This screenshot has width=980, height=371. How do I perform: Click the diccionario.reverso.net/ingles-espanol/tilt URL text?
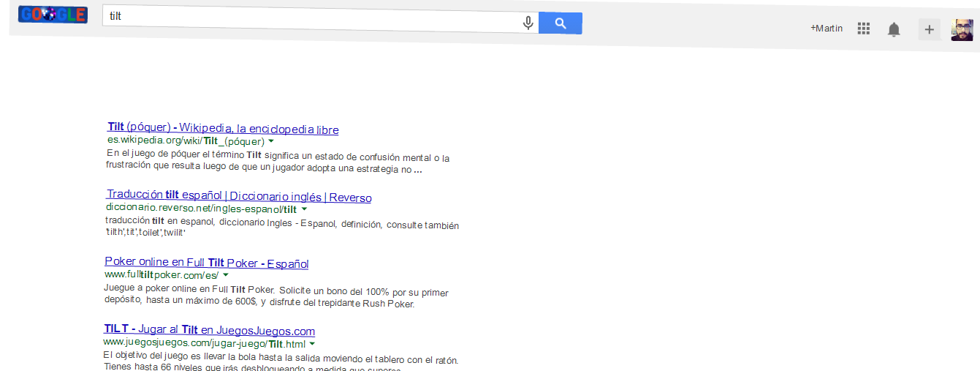(x=202, y=209)
